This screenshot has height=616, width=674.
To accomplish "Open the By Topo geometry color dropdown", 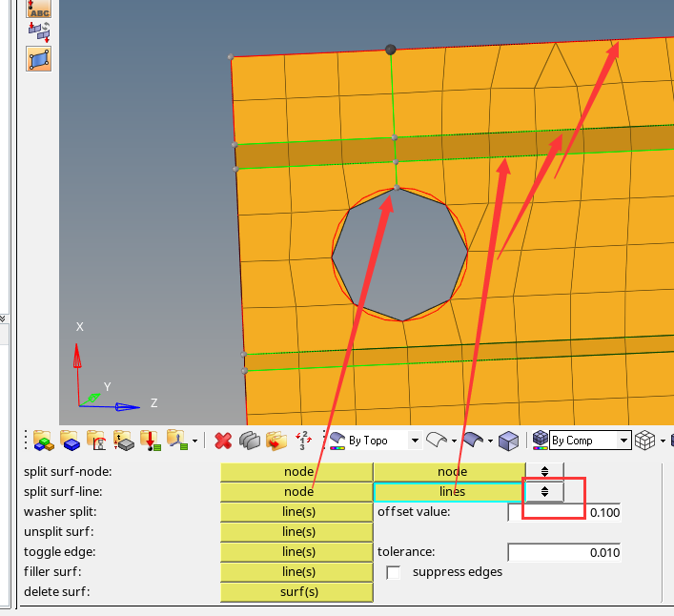I will [415, 441].
